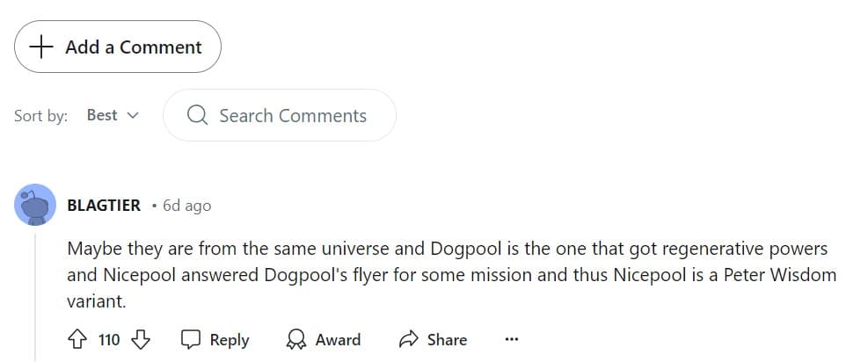
Task: Click the plus icon beside Add a Comment
Action: 41,47
